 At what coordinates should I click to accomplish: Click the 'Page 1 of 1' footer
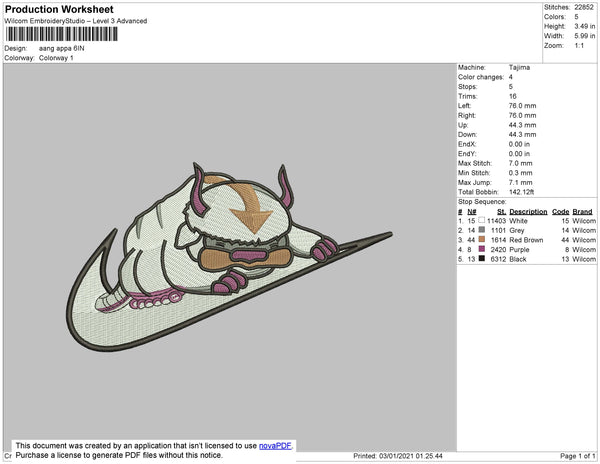tap(578, 456)
